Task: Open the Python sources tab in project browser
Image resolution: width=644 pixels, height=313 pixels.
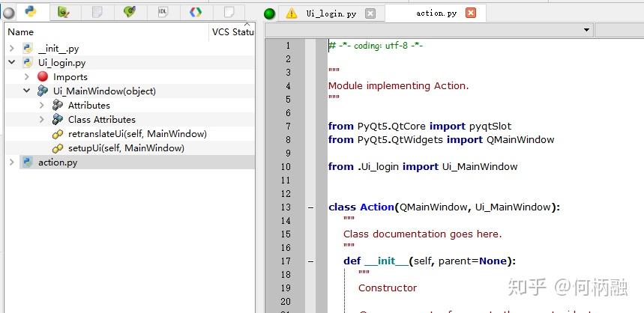Action: pos(31,12)
